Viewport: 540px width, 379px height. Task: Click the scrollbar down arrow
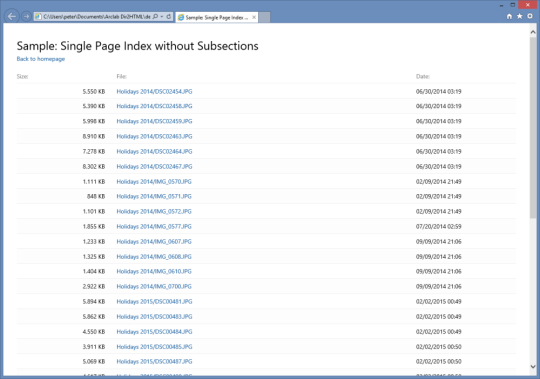click(x=533, y=367)
